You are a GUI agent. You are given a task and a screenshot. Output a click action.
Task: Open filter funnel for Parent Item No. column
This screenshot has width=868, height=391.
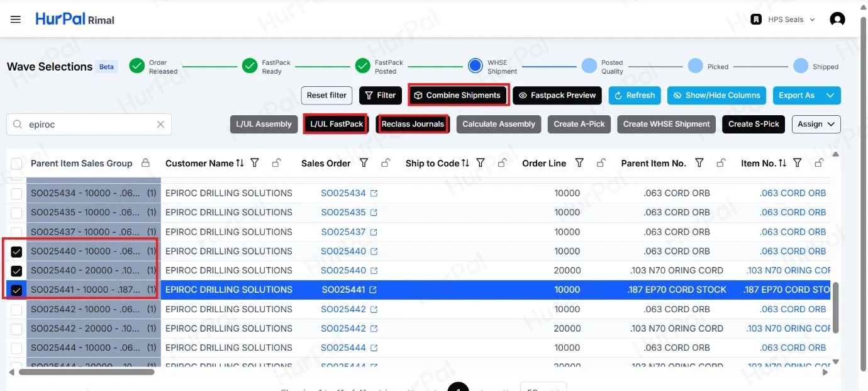(699, 163)
